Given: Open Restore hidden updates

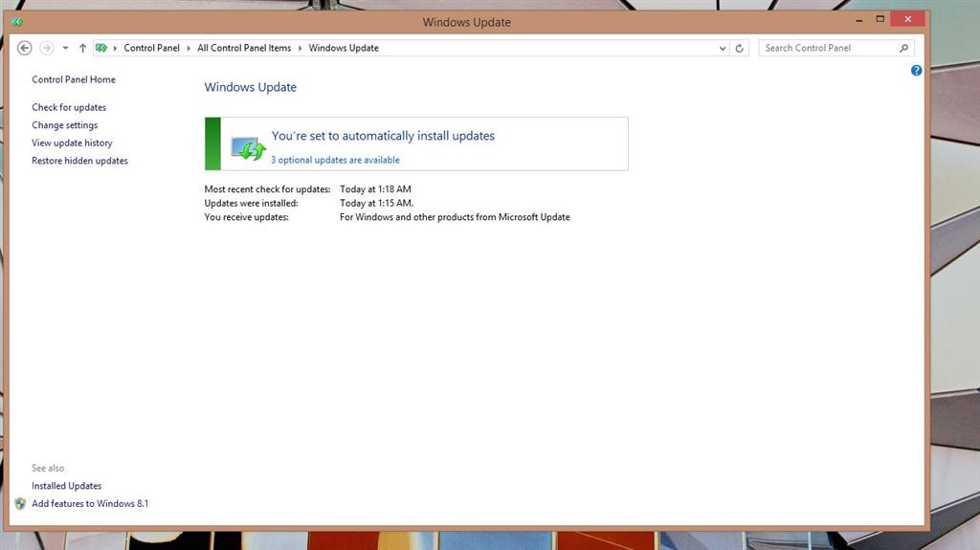Looking at the screenshot, I should [79, 161].
